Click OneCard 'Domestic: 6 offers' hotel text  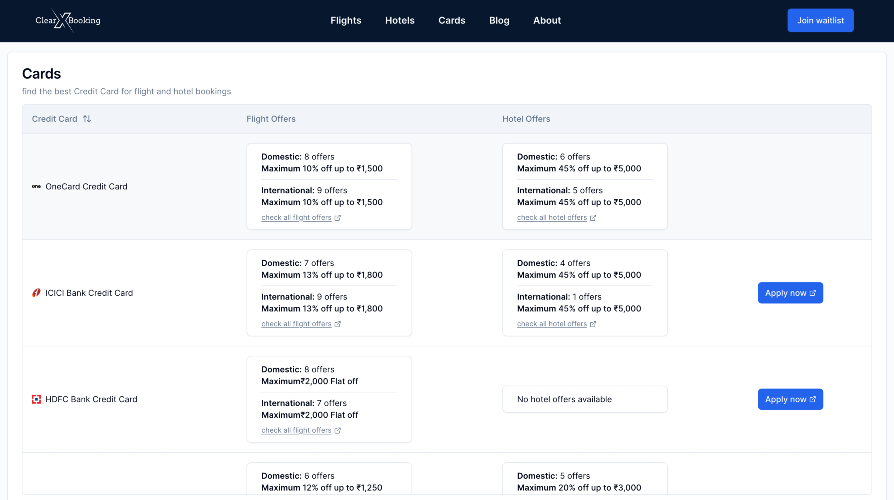(x=554, y=157)
